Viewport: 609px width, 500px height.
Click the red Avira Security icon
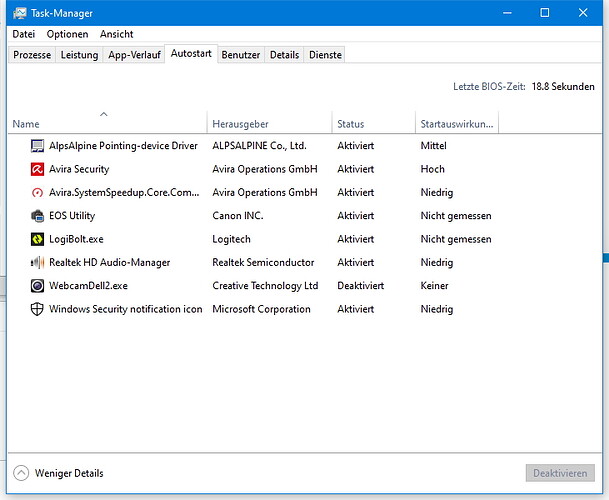point(37,169)
